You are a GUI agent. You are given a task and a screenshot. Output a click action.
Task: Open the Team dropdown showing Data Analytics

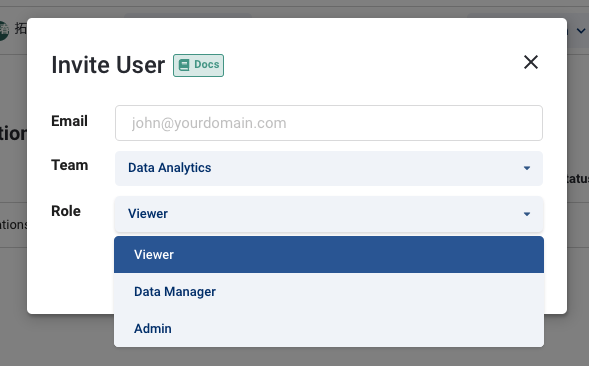tap(329, 168)
